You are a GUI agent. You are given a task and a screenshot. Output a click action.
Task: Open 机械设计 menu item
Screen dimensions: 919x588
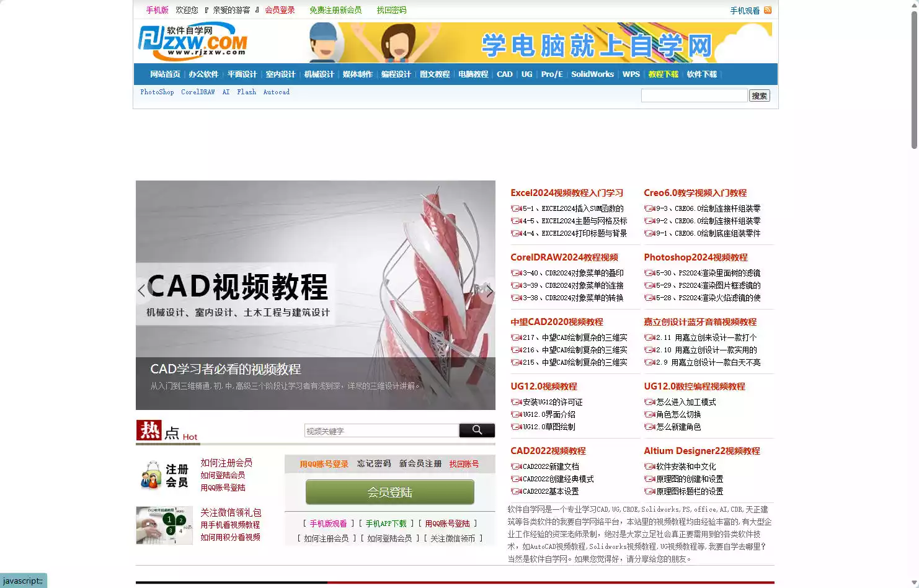[319, 74]
